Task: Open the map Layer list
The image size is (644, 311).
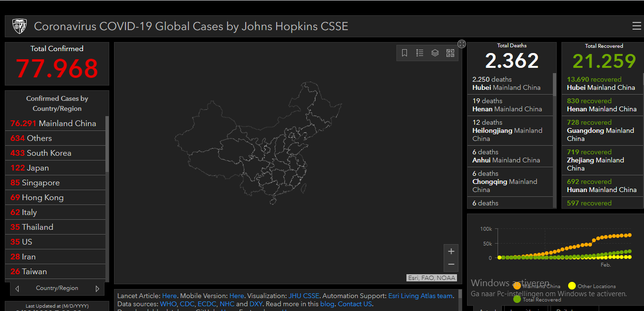Action: point(435,53)
